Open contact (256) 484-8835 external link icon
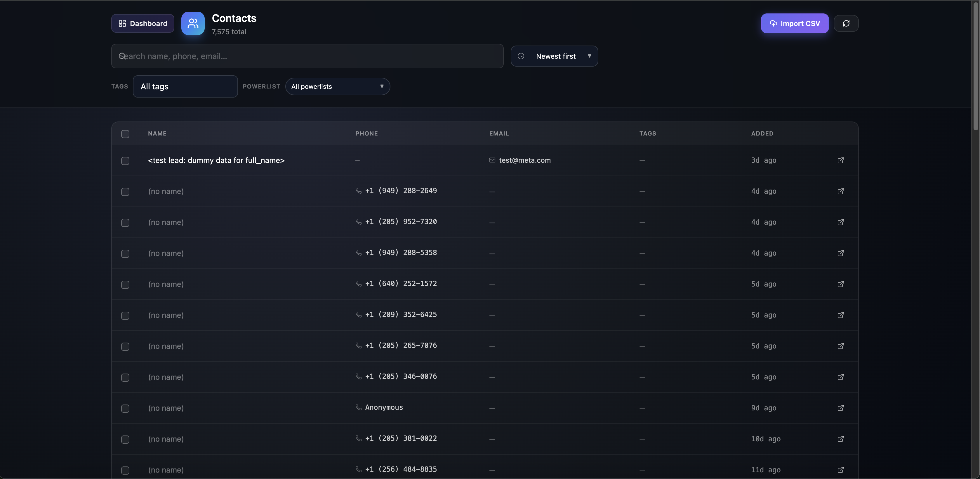 tap(840, 470)
